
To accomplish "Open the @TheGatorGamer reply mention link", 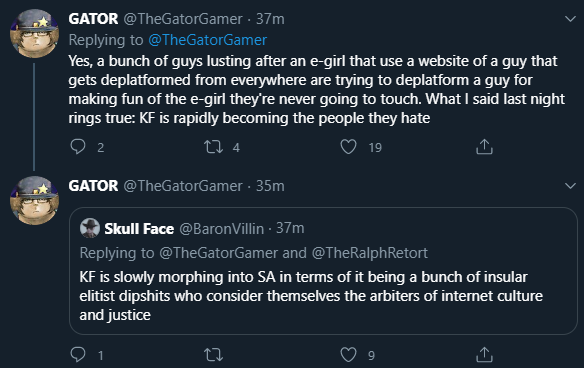I will pos(208,40).
